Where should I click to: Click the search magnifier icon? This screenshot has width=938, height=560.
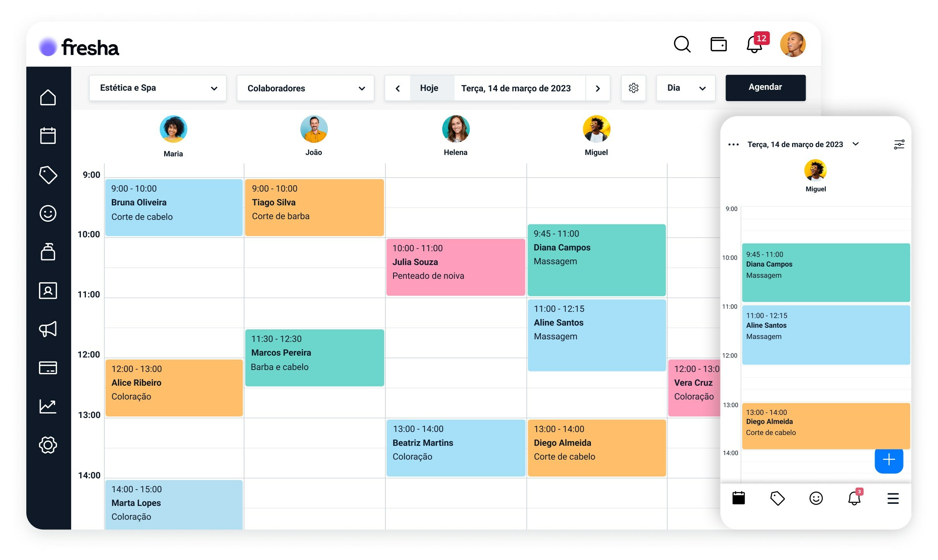point(682,44)
